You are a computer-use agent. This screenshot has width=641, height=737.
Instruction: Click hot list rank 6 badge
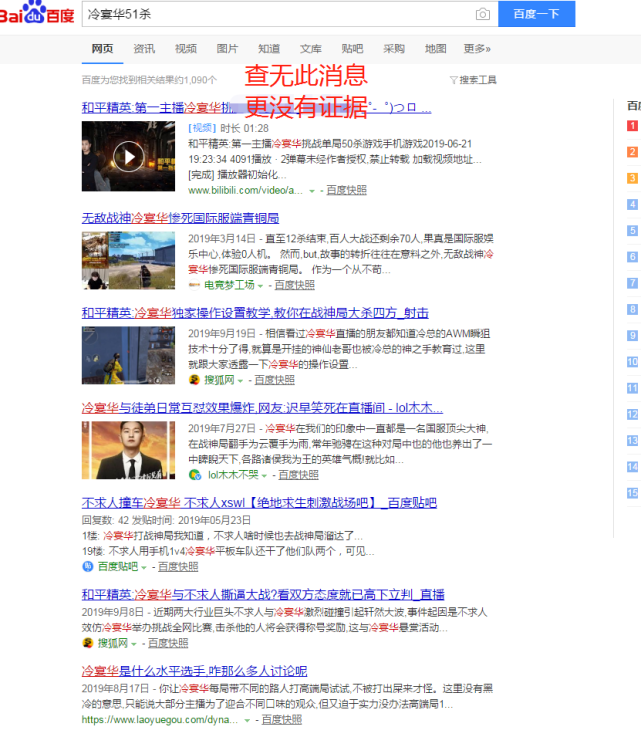633,257
